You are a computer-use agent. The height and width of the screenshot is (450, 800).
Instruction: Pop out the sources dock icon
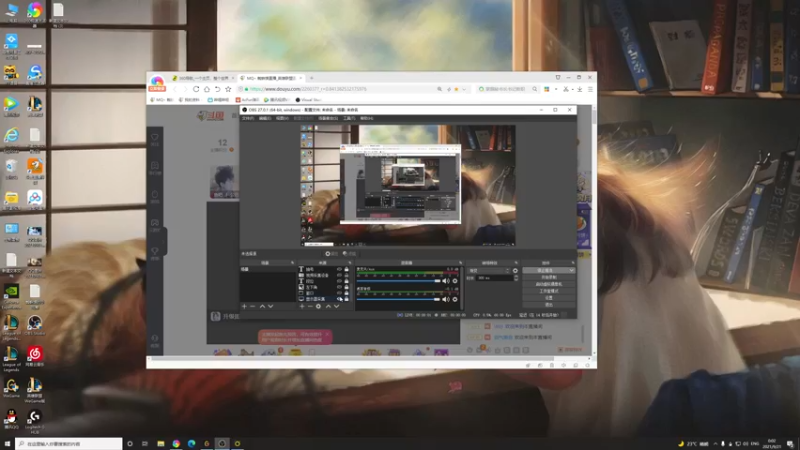350,263
